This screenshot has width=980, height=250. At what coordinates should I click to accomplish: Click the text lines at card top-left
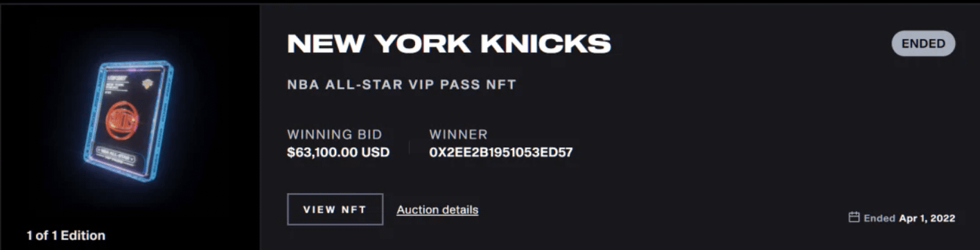click(114, 80)
